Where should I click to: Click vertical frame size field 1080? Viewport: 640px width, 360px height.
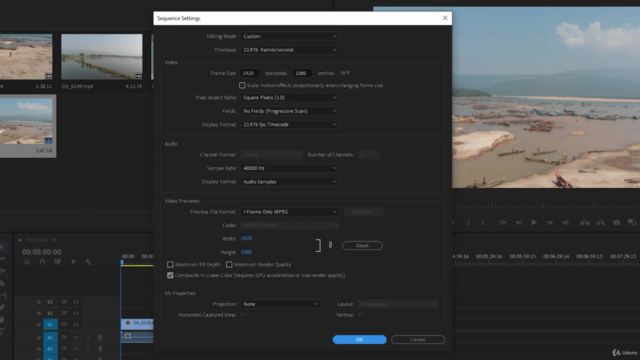302,73
